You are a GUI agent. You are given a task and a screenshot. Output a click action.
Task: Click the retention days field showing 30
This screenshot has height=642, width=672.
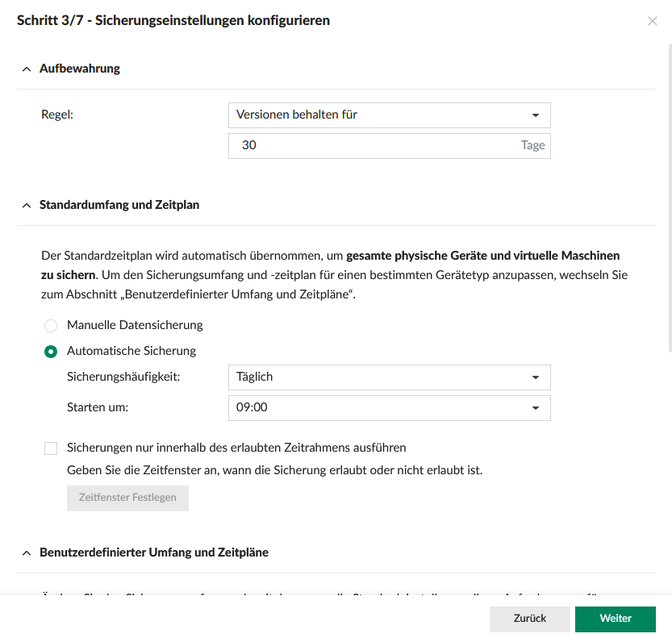tap(371, 146)
